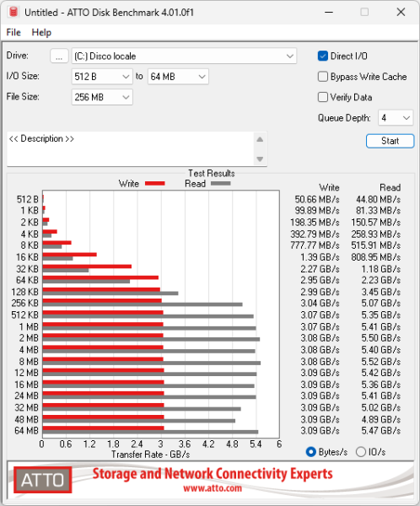The image size is (420, 506).
Task: Click the 128 KB row label in chart
Action: pos(24,292)
